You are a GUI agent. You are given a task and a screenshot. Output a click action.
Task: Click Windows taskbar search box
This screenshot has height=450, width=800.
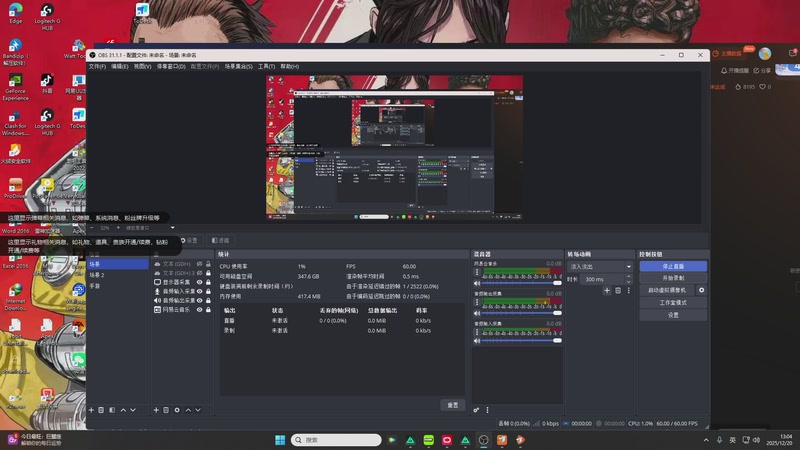click(336, 440)
